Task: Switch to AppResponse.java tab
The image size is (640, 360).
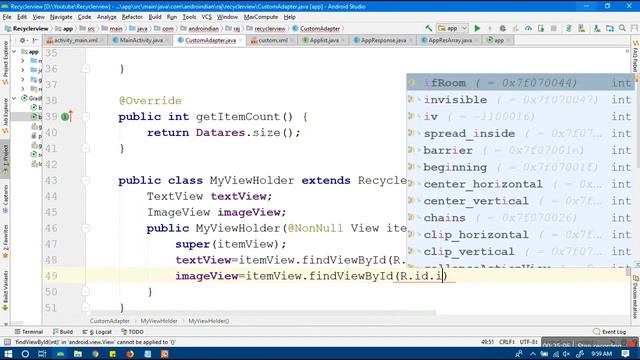Action: (x=383, y=40)
